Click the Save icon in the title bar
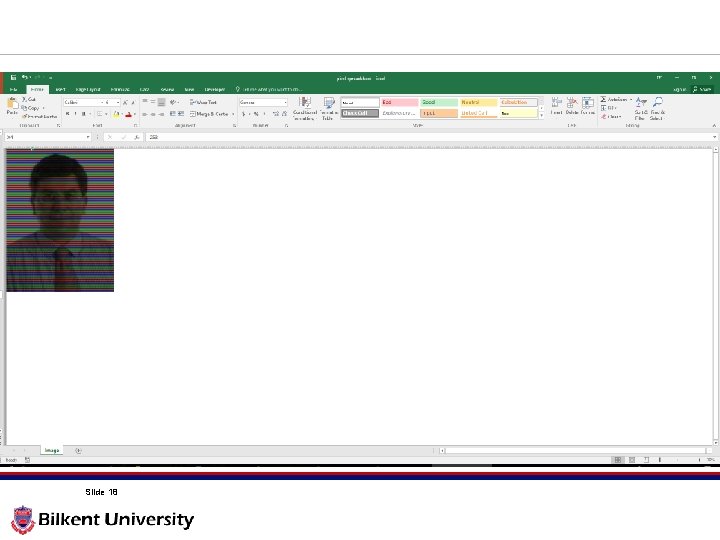The width and height of the screenshot is (720, 540). click(x=13, y=78)
